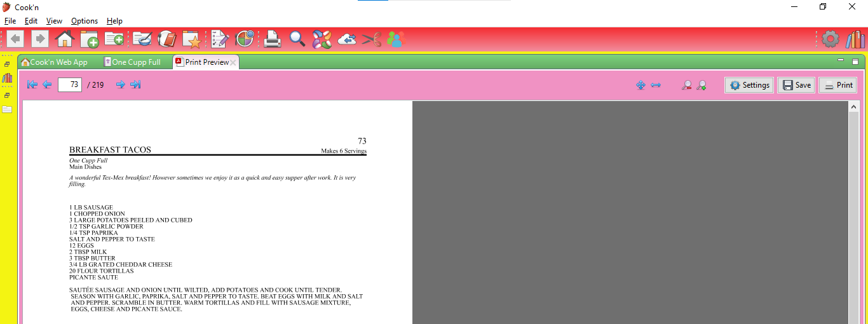
Task: Open the gear settings icon in top toolbar
Action: pyautogui.click(x=831, y=39)
